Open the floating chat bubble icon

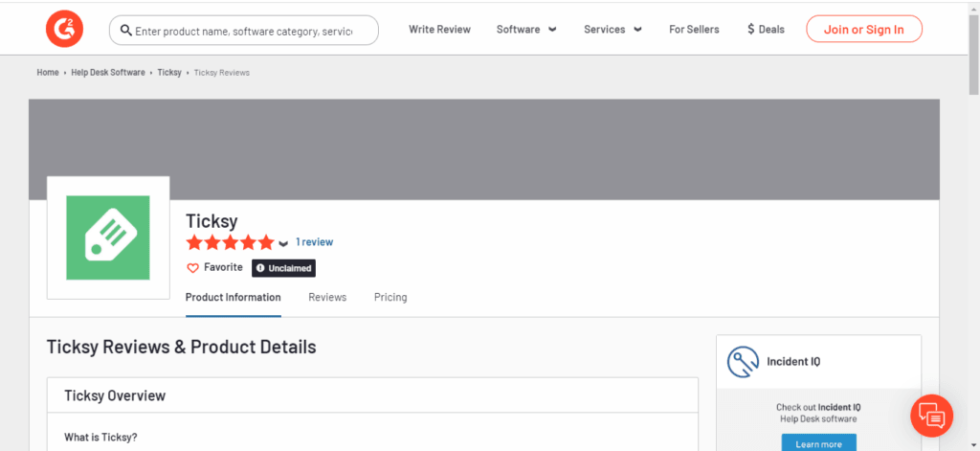[932, 416]
